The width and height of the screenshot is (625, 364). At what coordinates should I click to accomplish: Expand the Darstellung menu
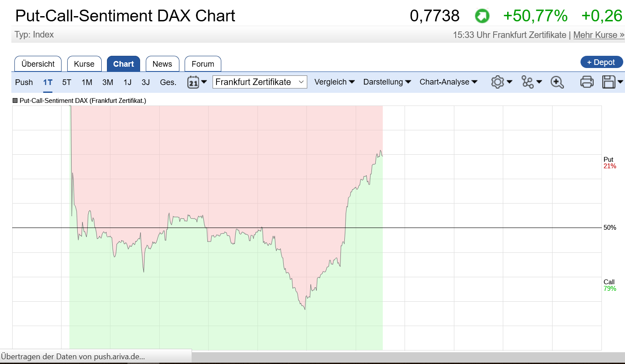[x=387, y=82]
